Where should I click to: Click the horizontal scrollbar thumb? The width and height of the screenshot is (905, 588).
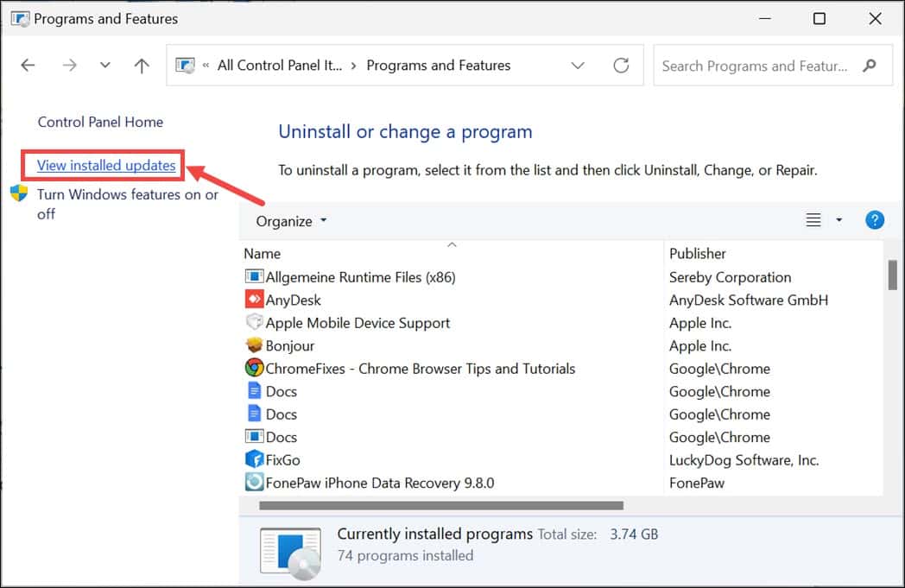click(x=441, y=505)
